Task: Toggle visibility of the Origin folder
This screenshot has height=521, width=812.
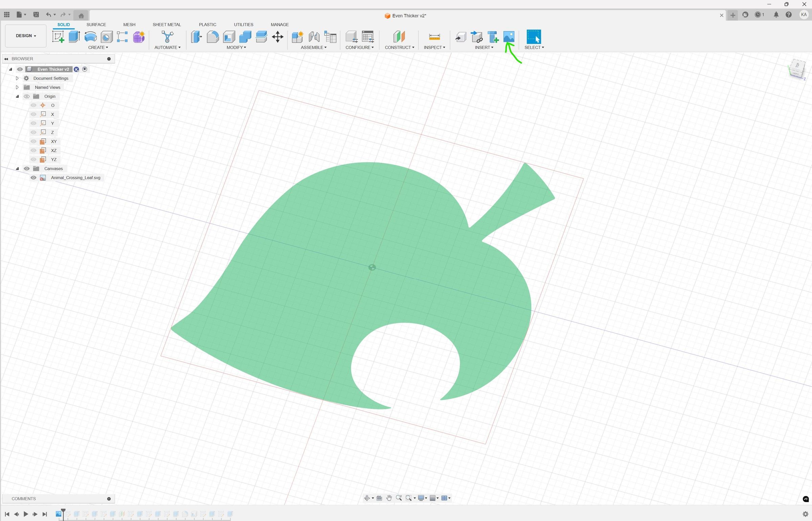Action: click(x=26, y=96)
